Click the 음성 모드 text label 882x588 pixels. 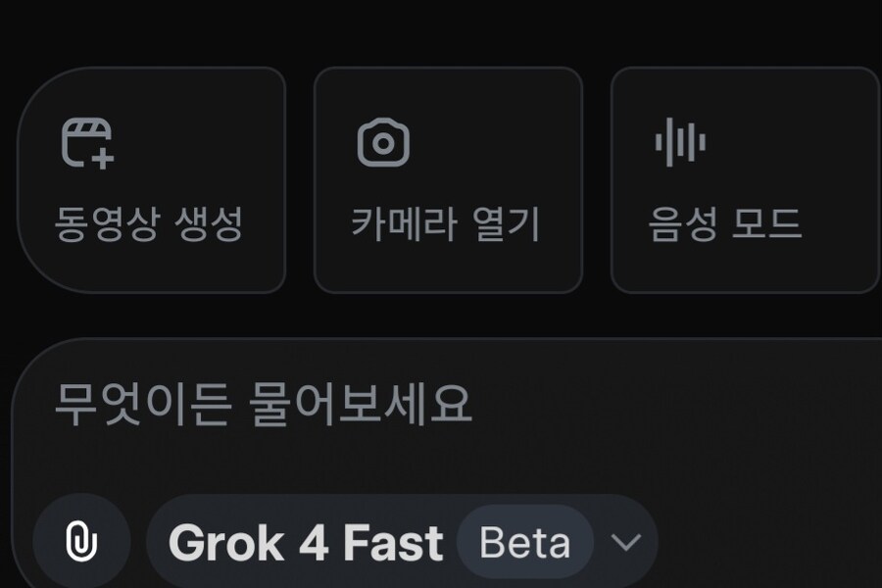[725, 224]
